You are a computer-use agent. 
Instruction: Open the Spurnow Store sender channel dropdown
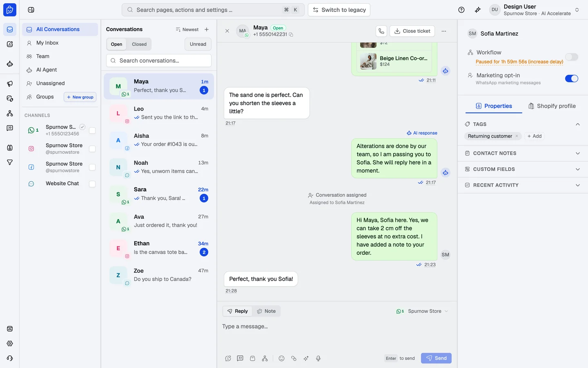click(x=422, y=311)
